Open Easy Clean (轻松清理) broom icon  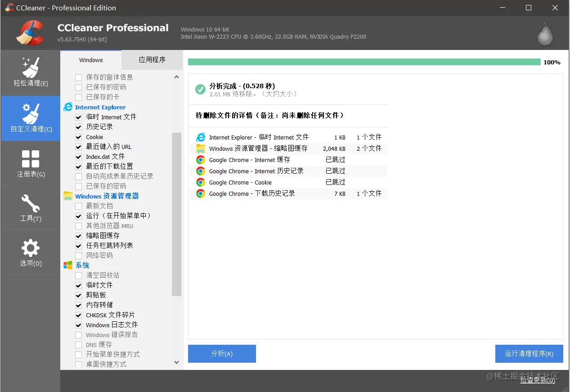pyautogui.click(x=31, y=67)
